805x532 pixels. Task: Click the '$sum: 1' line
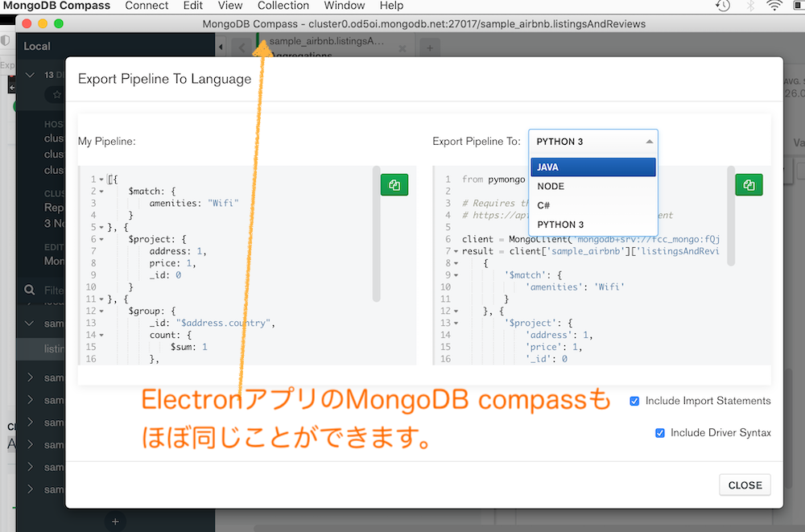tap(189, 347)
